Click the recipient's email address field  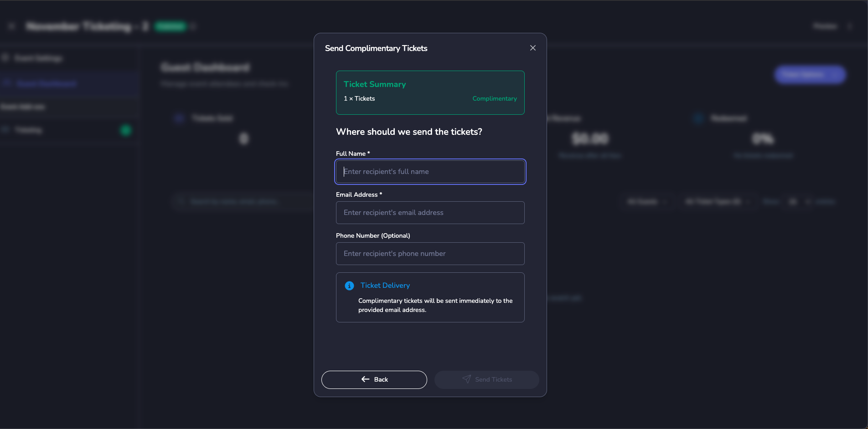click(x=430, y=213)
